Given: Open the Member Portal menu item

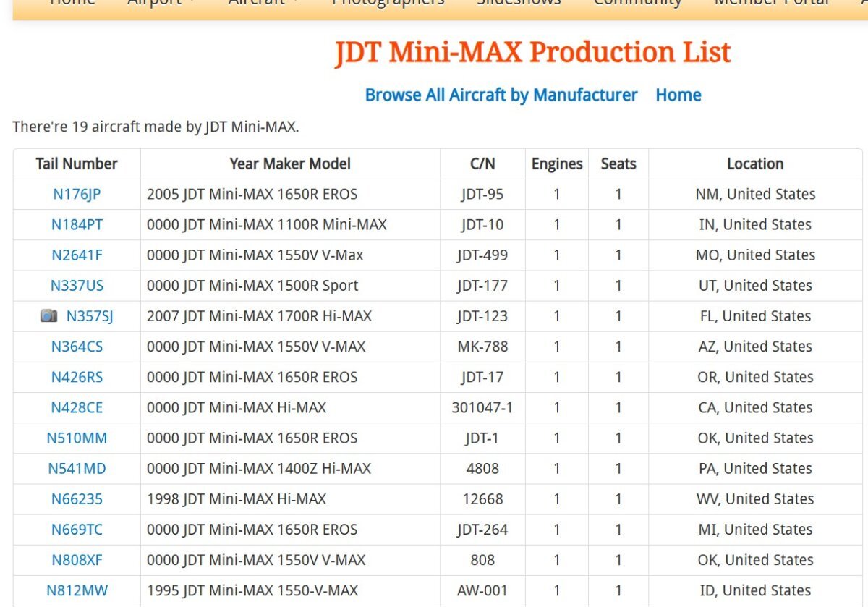Looking at the screenshot, I should point(772,2).
